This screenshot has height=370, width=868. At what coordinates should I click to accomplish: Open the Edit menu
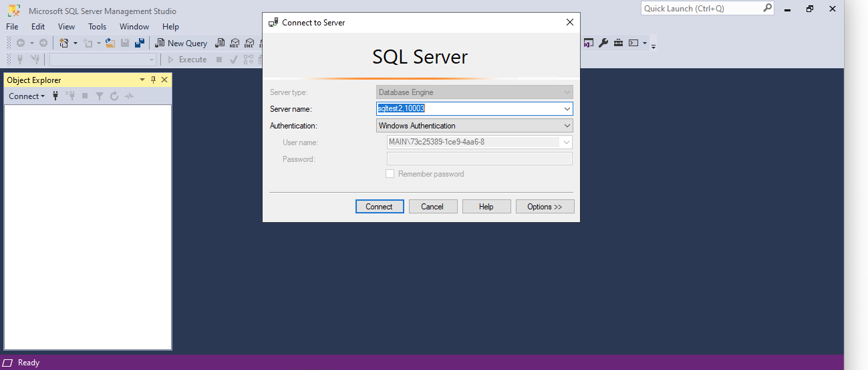pyautogui.click(x=38, y=27)
